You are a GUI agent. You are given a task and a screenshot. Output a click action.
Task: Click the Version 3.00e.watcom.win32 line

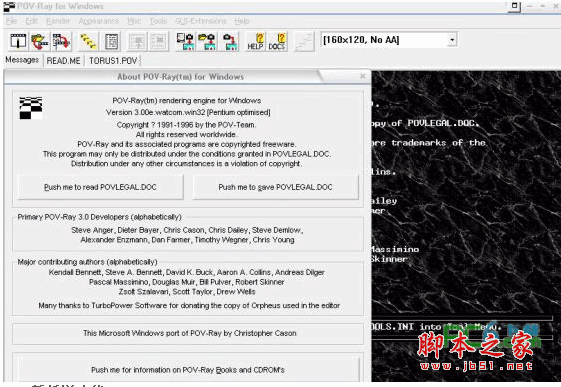click(188, 112)
